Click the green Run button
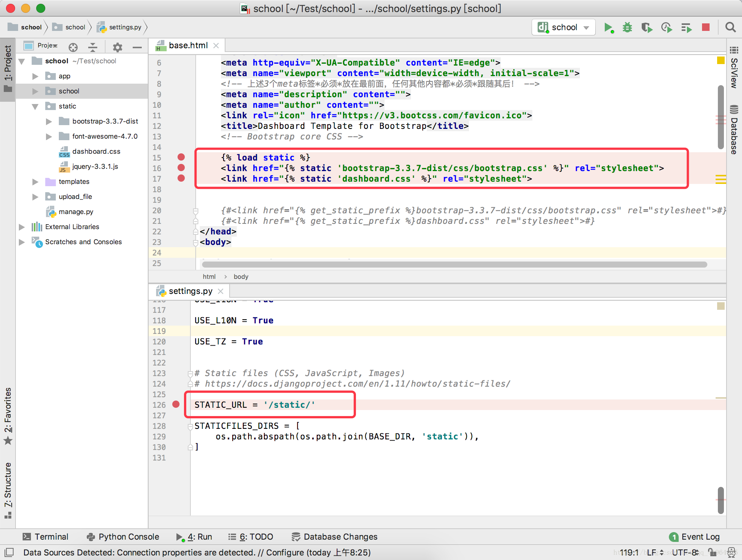742x560 pixels. [608, 27]
